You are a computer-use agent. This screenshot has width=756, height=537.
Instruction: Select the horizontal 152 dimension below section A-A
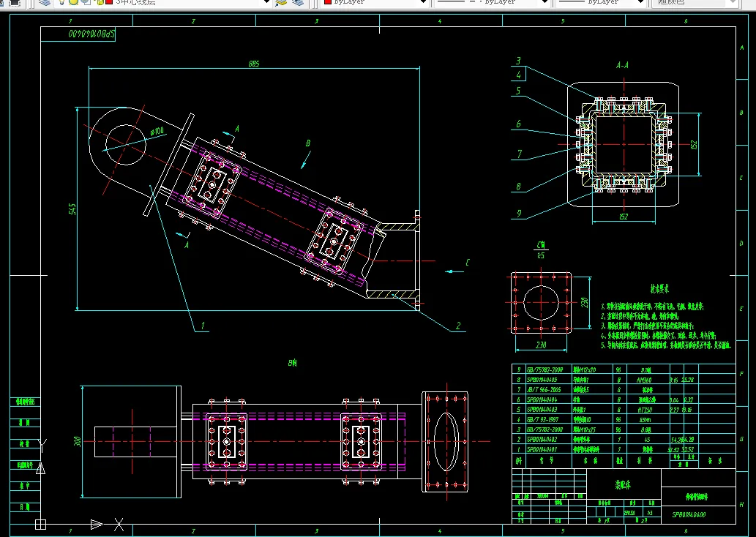[x=624, y=217]
